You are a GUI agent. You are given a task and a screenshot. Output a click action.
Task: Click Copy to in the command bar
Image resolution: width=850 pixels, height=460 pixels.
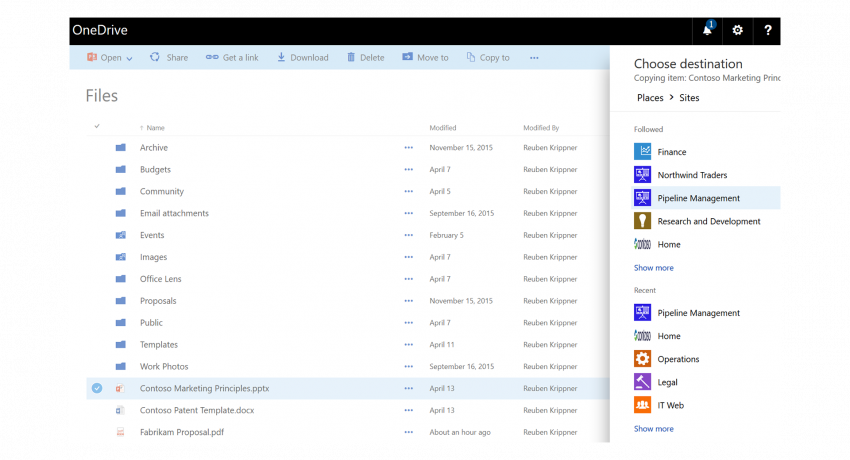click(x=488, y=57)
